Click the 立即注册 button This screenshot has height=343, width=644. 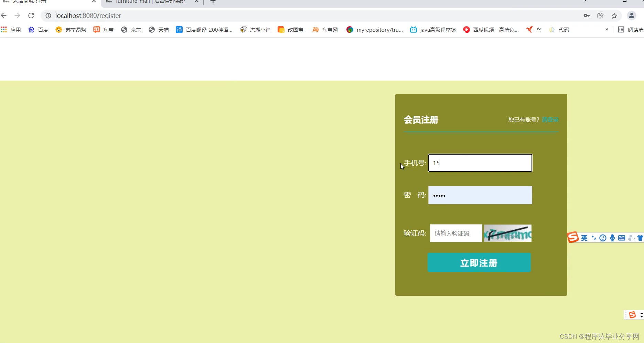(x=479, y=263)
